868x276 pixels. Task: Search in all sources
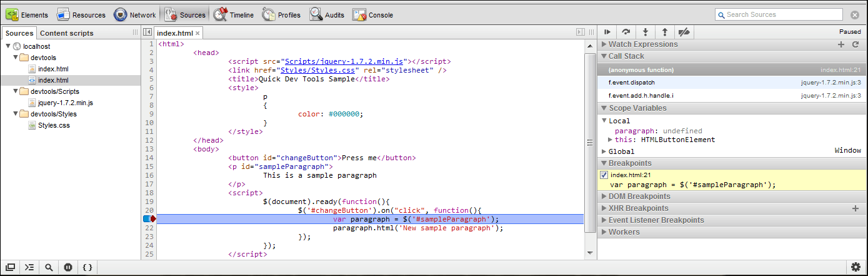point(49,267)
